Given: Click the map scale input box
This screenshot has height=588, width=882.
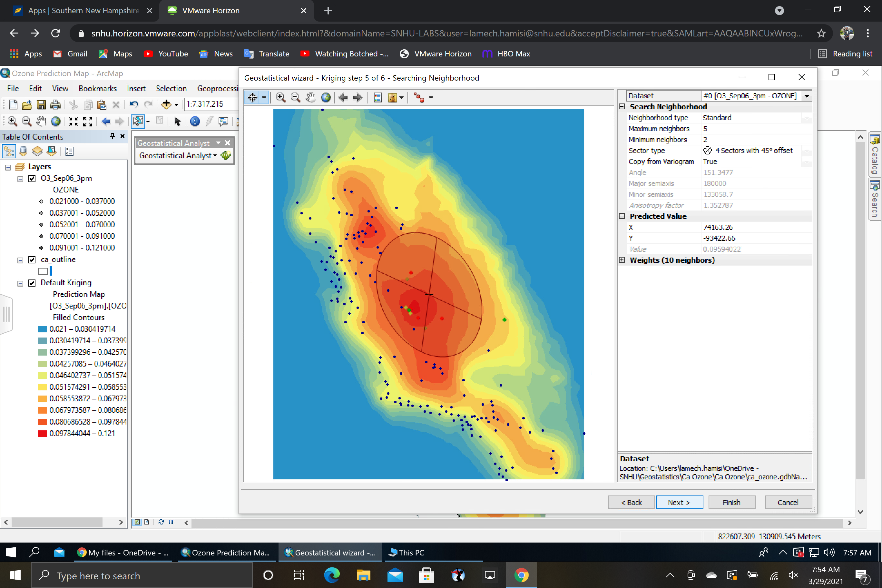Looking at the screenshot, I should pyautogui.click(x=211, y=104).
